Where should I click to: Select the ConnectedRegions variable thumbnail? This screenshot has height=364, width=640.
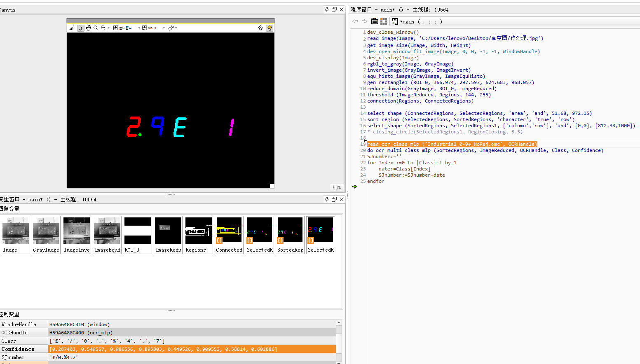pos(229,235)
